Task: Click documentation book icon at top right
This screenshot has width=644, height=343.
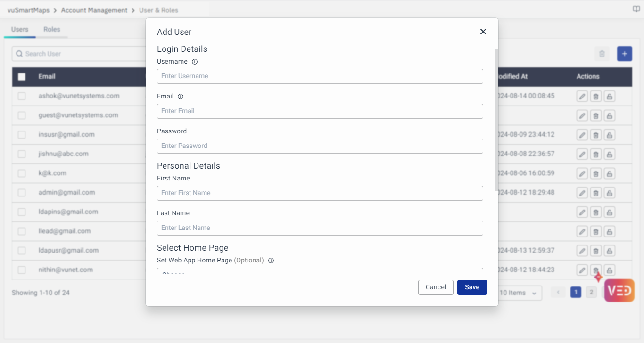Action: (x=636, y=9)
